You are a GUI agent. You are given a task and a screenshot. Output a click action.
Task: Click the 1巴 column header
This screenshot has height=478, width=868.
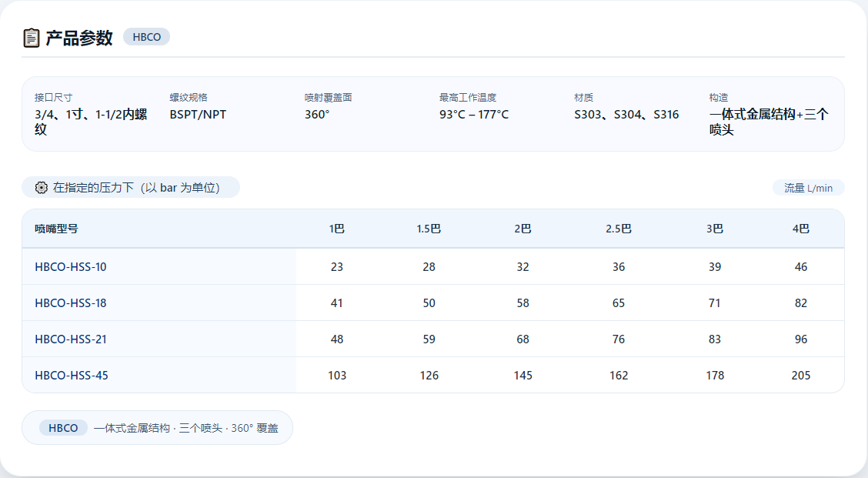click(x=336, y=229)
